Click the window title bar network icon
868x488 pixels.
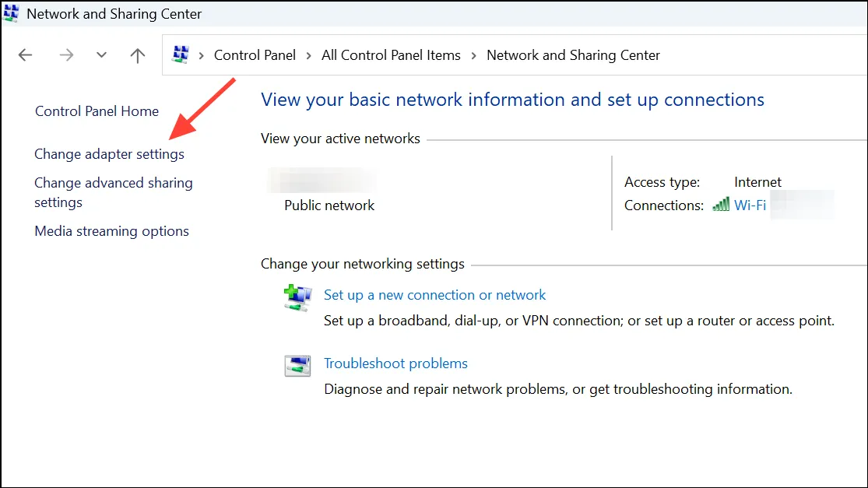[11, 13]
